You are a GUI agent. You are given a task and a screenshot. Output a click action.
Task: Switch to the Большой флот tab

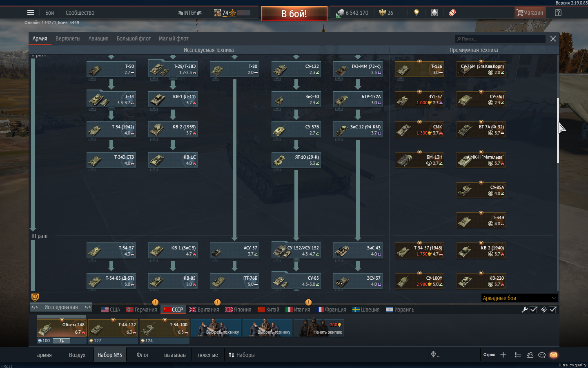pos(134,38)
